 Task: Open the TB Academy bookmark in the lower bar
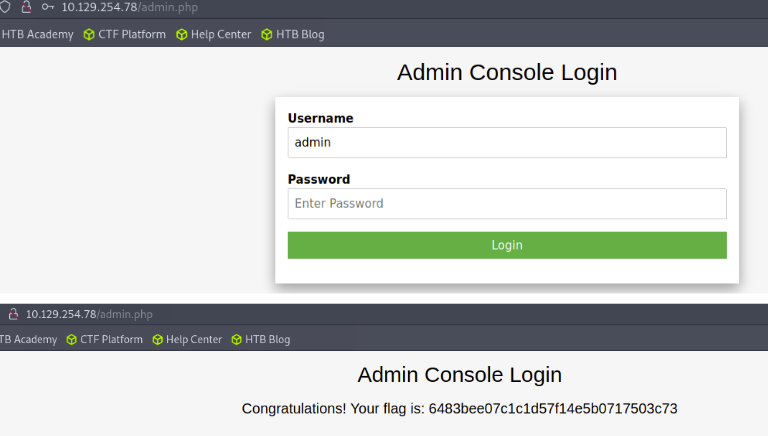pyautogui.click(x=28, y=339)
